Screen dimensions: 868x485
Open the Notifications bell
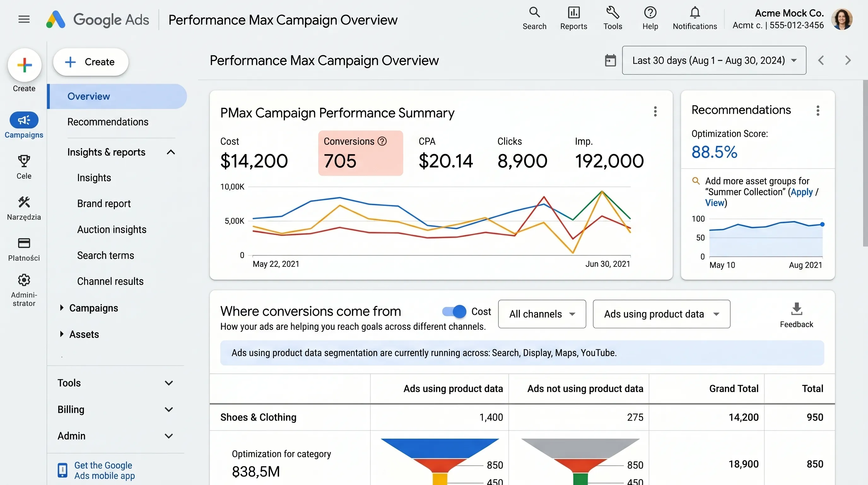click(695, 13)
